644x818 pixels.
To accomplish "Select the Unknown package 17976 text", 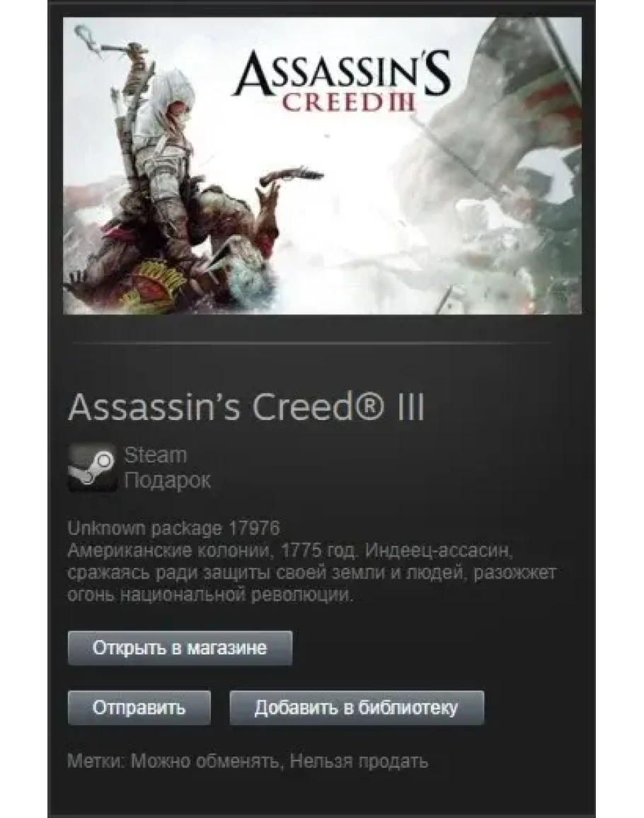I will [173, 528].
